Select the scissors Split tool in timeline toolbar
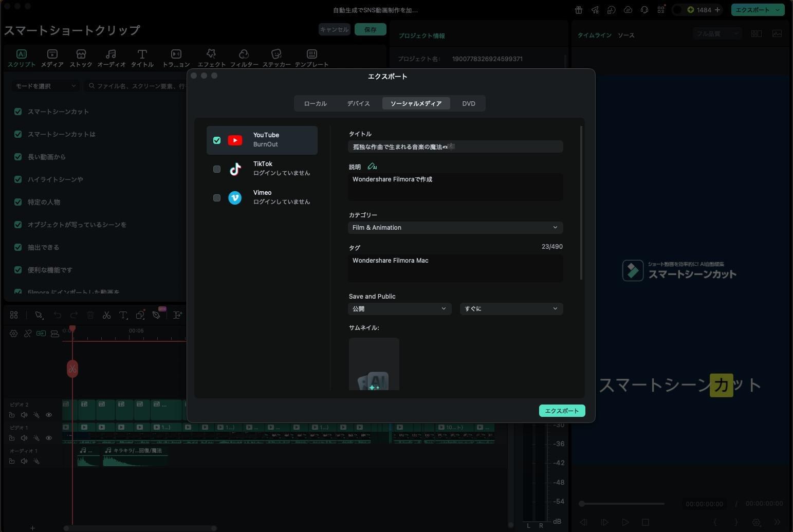Image resolution: width=793 pixels, height=532 pixels. point(106,315)
